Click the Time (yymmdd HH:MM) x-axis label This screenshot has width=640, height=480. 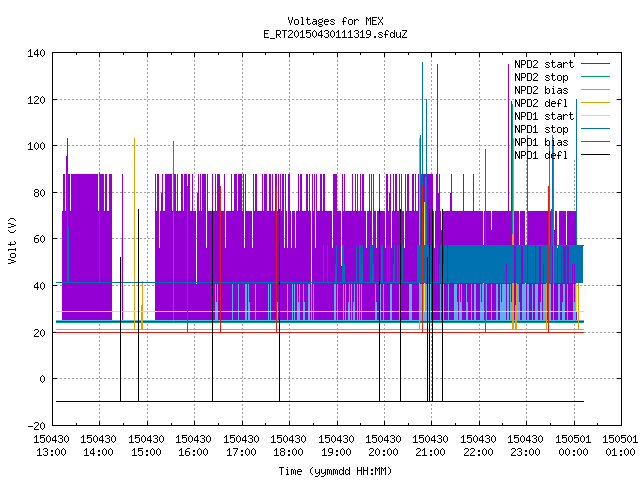click(335, 471)
